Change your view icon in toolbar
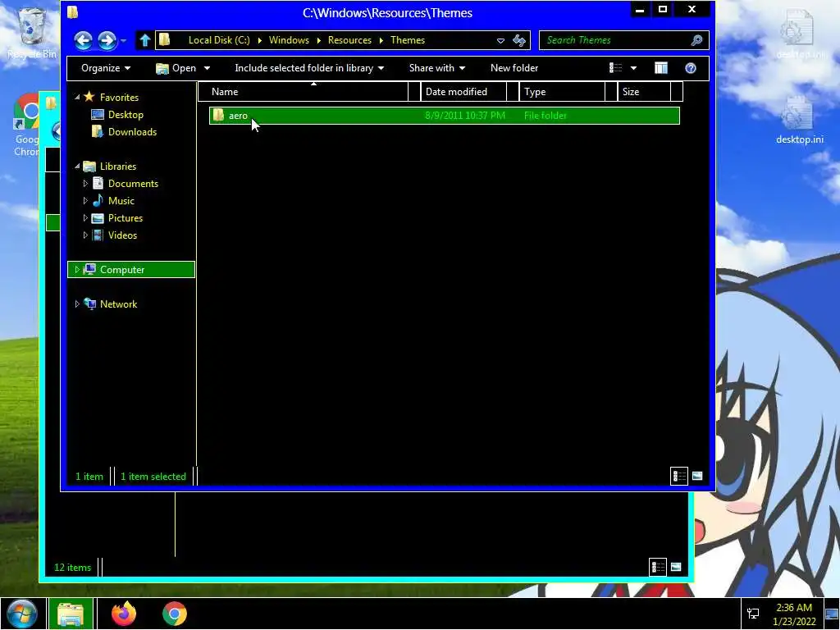 click(x=615, y=68)
